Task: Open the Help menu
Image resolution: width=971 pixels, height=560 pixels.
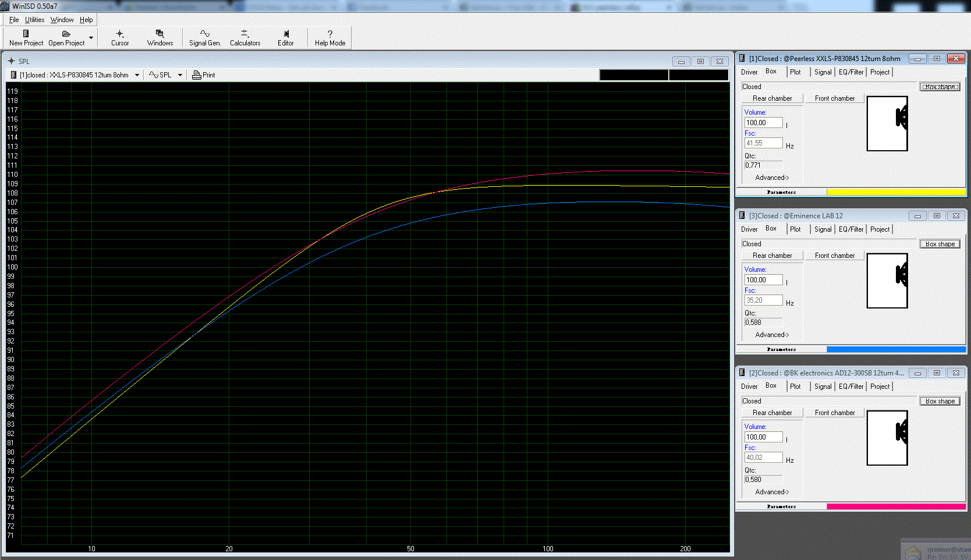Action: 86,20
